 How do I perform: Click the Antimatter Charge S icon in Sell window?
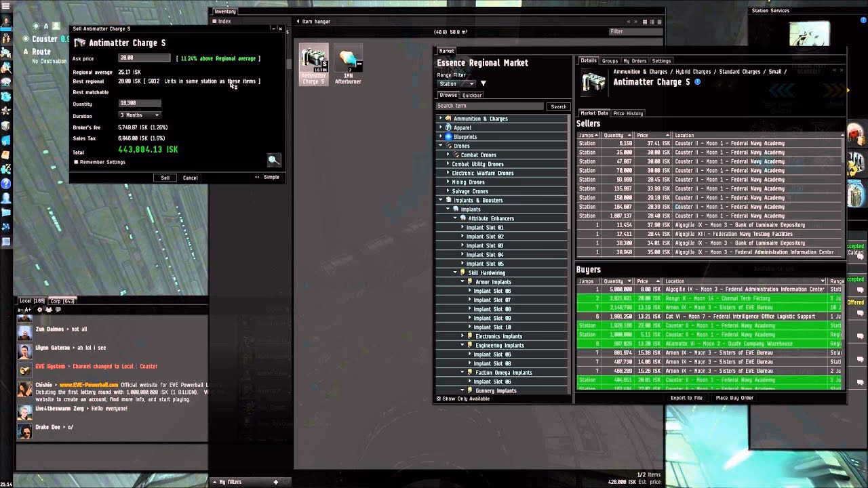point(80,43)
